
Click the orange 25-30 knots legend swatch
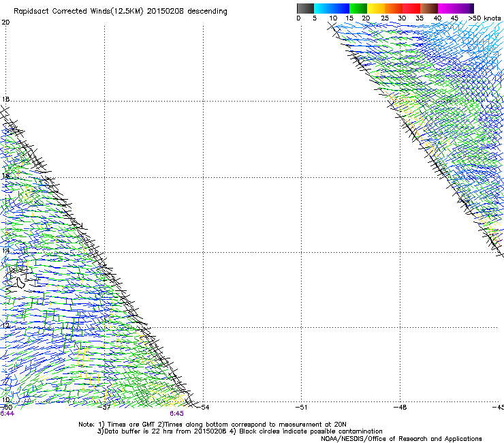click(x=394, y=8)
